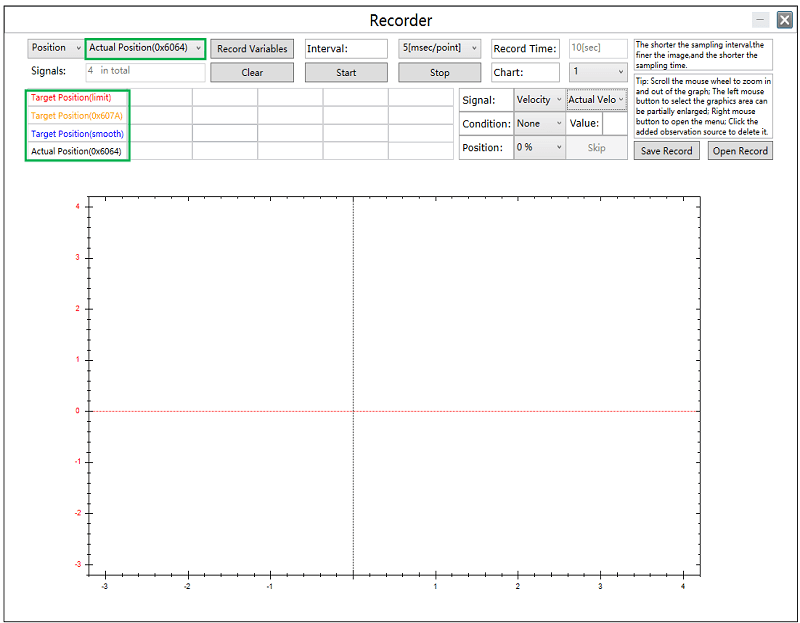Open a saved record file
This screenshot has height=623, width=800.
coord(740,151)
